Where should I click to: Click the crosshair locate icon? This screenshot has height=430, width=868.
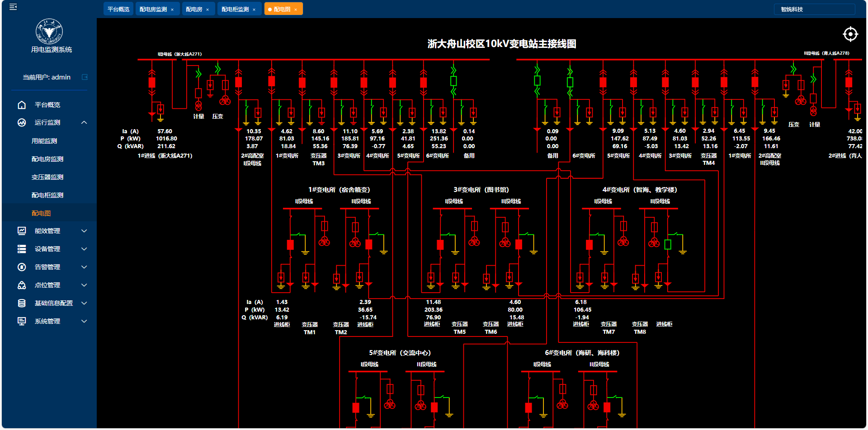click(x=850, y=34)
